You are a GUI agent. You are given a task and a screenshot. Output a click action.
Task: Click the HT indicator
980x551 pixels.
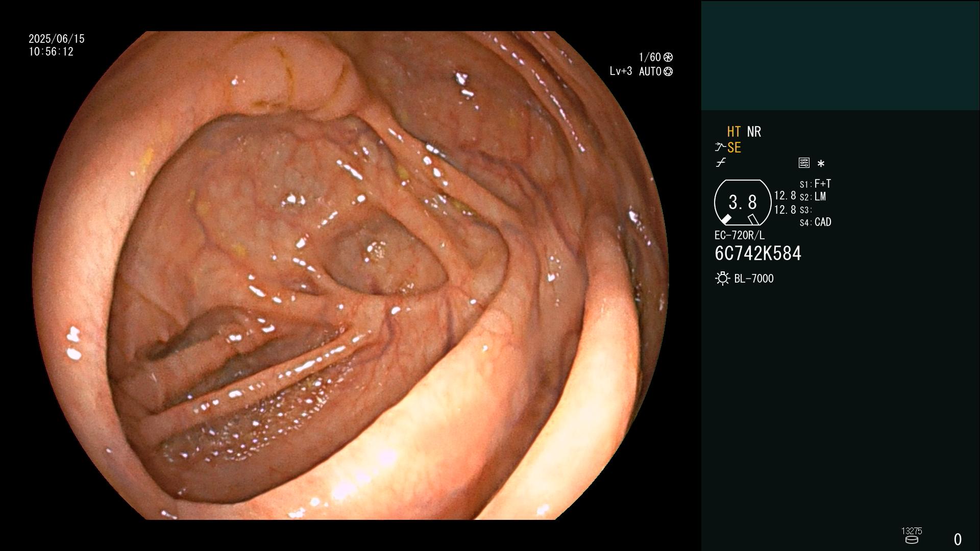click(x=733, y=132)
